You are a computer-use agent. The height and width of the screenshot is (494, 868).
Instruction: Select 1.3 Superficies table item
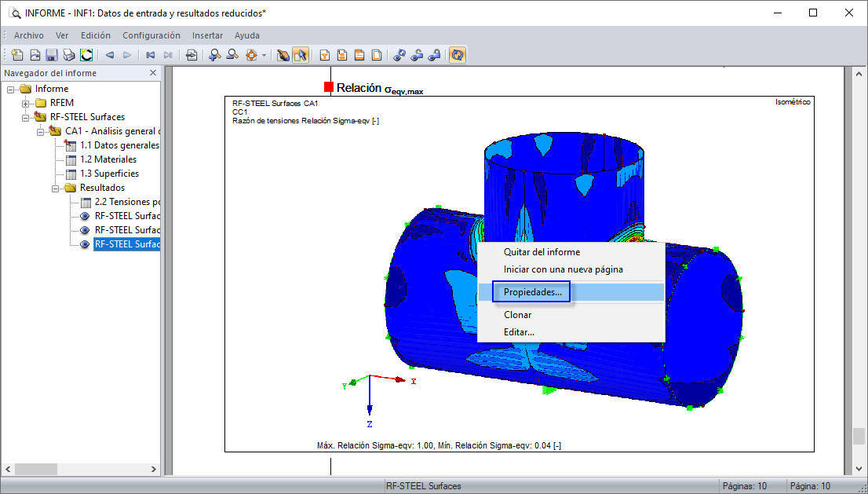[109, 174]
